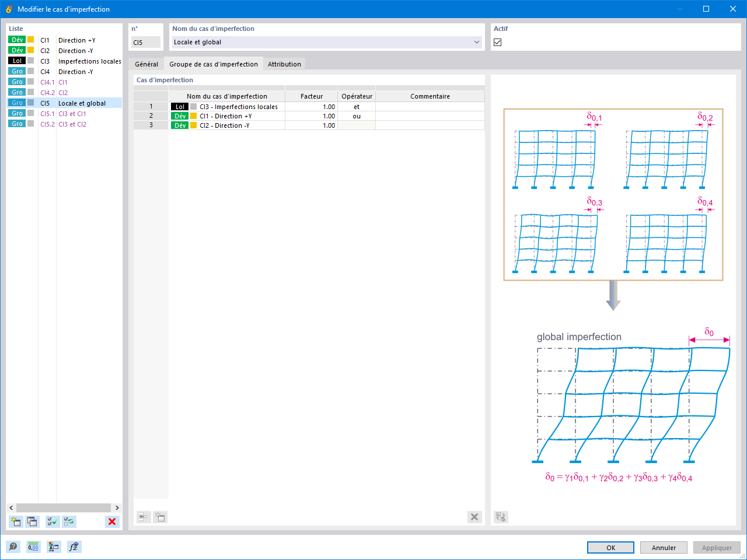The width and height of the screenshot is (747, 560).
Task: Select CI3 Imperfections locales in list
Action: [64, 61]
